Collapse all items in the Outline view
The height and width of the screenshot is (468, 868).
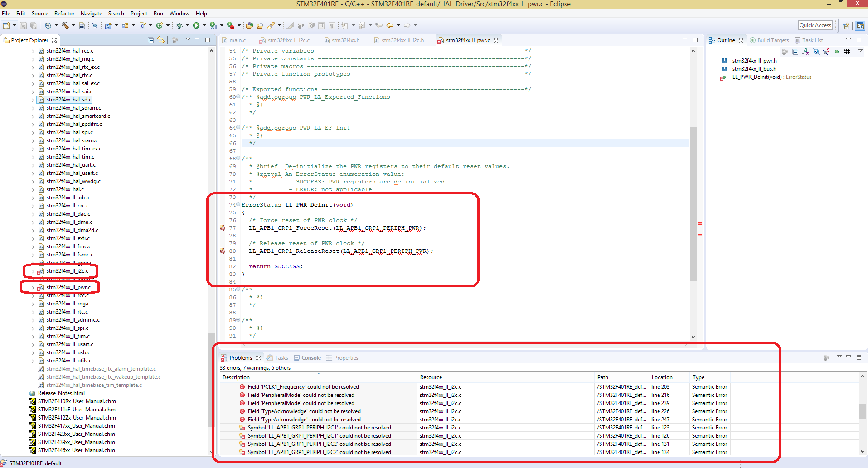pyautogui.click(x=795, y=52)
